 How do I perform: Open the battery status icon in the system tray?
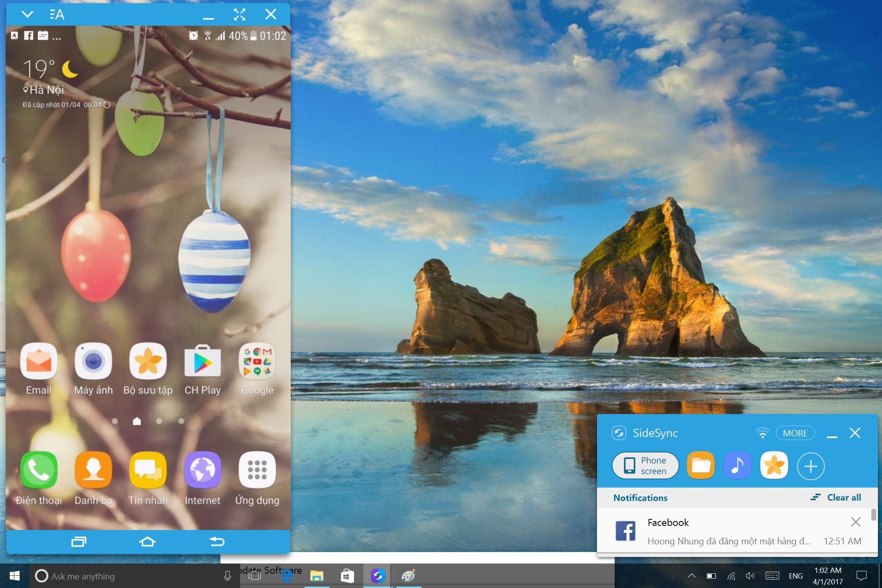click(x=711, y=576)
